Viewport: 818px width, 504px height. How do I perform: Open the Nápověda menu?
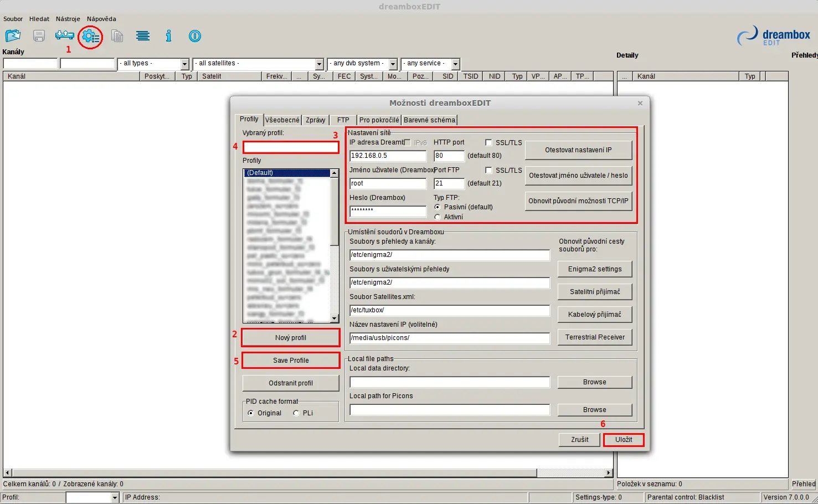coord(101,19)
